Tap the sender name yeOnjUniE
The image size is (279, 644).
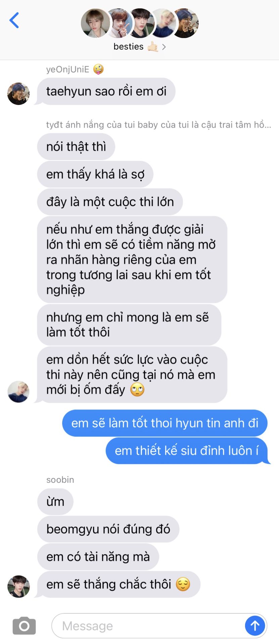[x=67, y=69]
